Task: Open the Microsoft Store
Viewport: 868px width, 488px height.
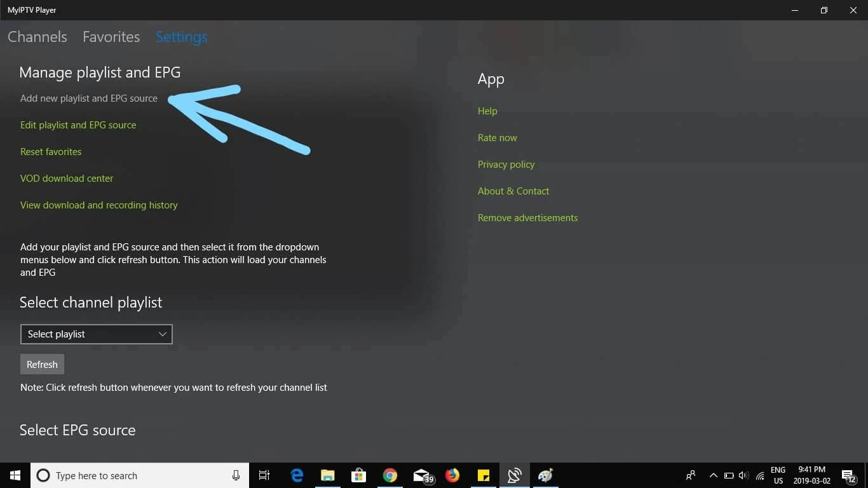Action: tap(358, 475)
